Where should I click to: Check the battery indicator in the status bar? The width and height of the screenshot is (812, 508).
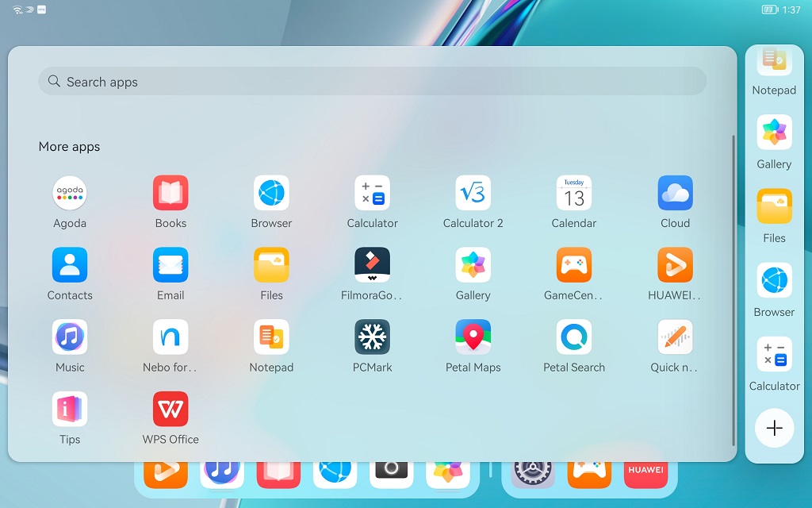770,10
